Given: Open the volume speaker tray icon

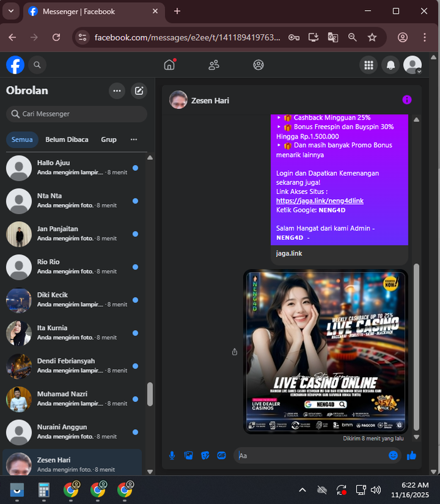Looking at the screenshot, I should (x=375, y=490).
